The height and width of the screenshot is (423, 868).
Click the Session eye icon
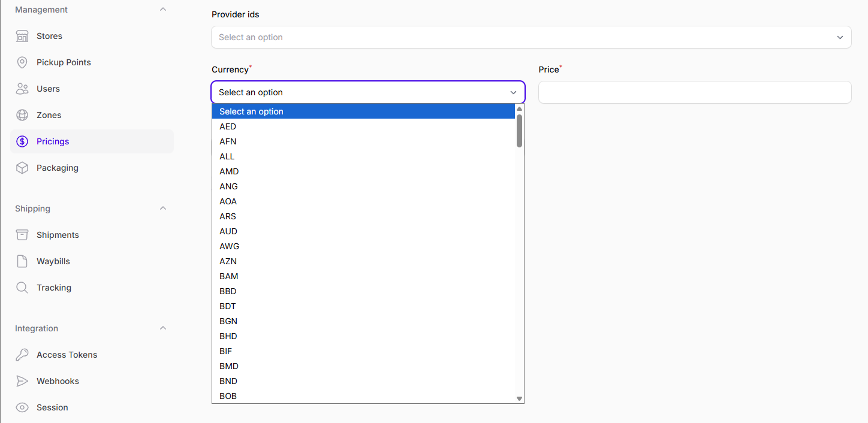22,407
